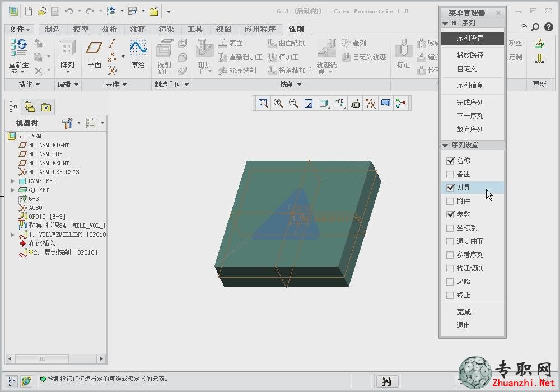Uncheck the 参数 (Parameters) checkbox

pos(450,214)
